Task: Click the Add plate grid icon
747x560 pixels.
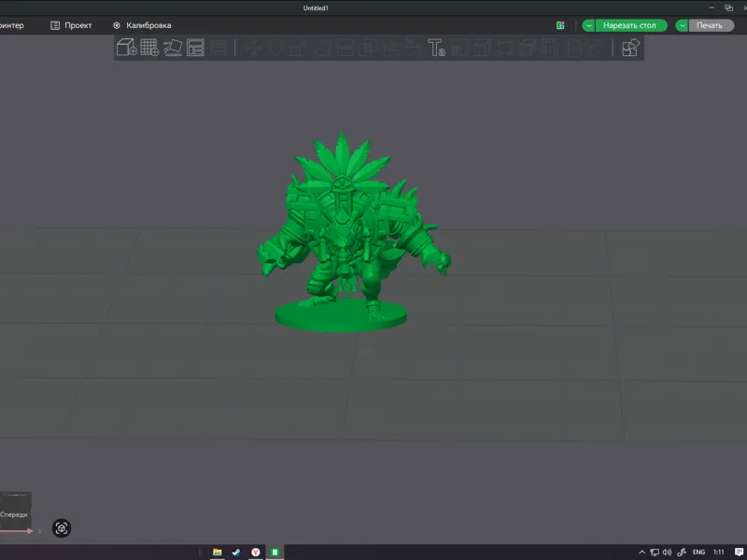Action: [149, 48]
